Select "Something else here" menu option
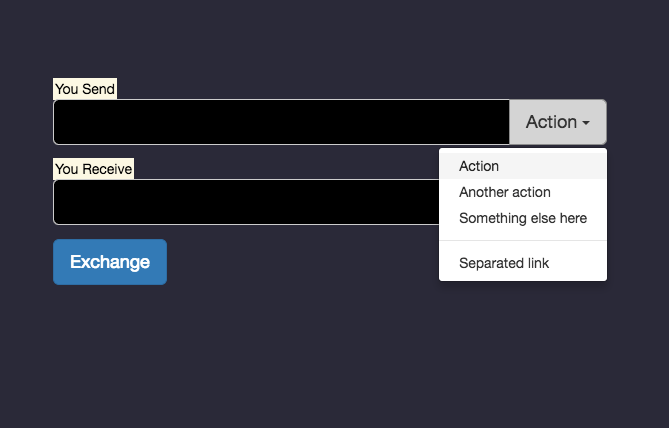669x428 pixels. (522, 218)
